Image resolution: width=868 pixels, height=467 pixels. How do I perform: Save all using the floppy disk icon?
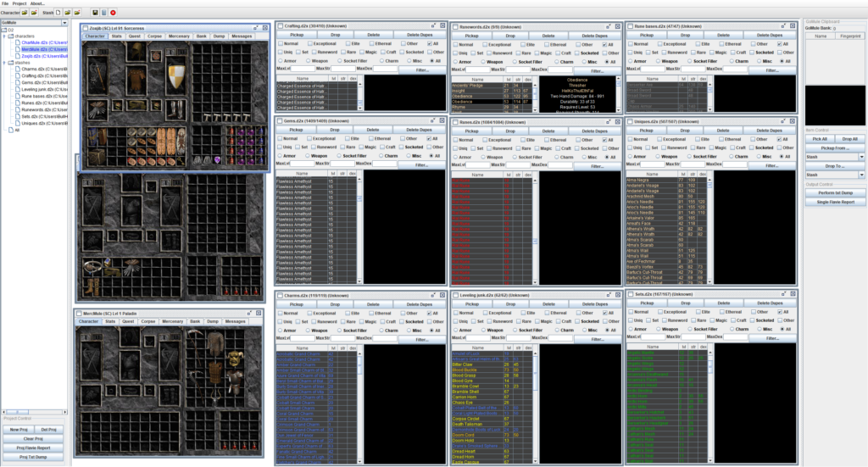pos(95,12)
